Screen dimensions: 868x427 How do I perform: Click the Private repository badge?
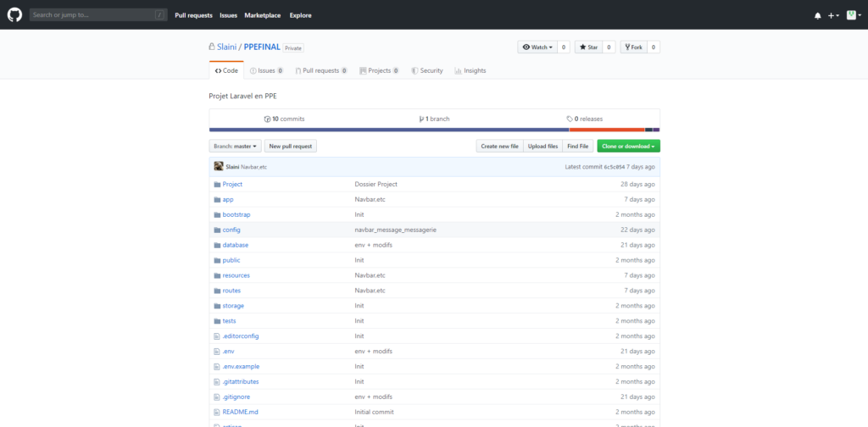(293, 48)
